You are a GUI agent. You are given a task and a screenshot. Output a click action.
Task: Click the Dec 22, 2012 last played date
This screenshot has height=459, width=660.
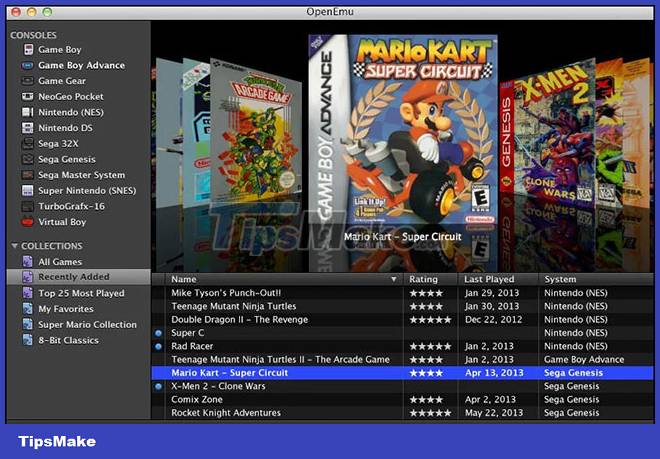click(x=493, y=320)
